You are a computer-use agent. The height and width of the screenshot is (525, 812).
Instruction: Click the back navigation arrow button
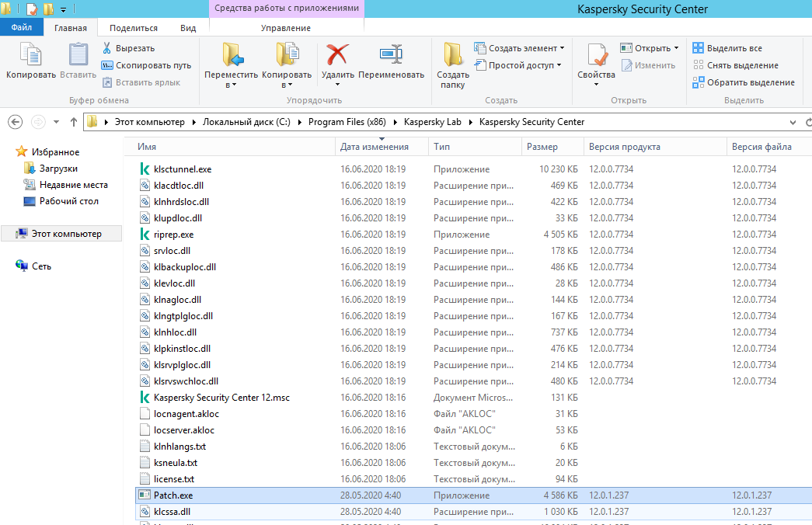tap(16, 122)
